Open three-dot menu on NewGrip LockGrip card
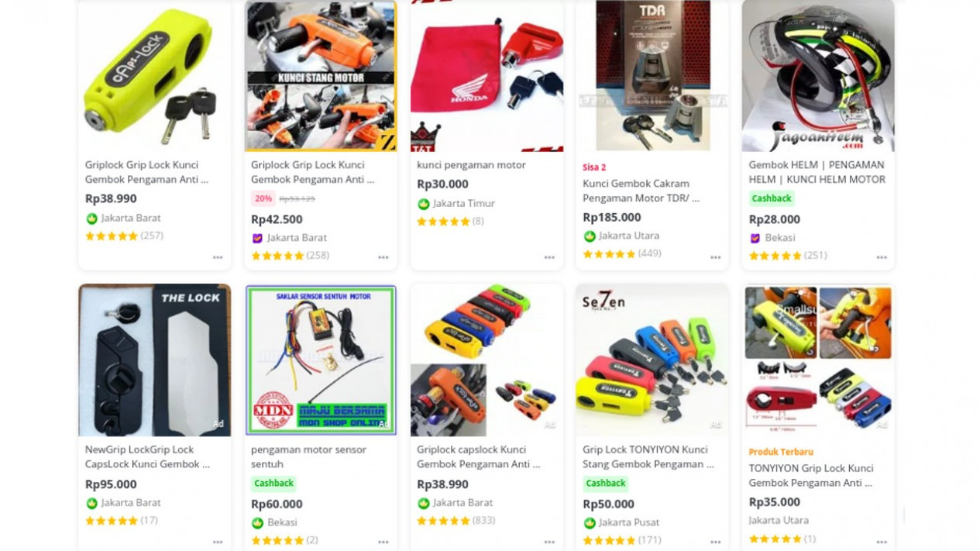Viewport: 980px width, 551px height. pyautogui.click(x=218, y=542)
